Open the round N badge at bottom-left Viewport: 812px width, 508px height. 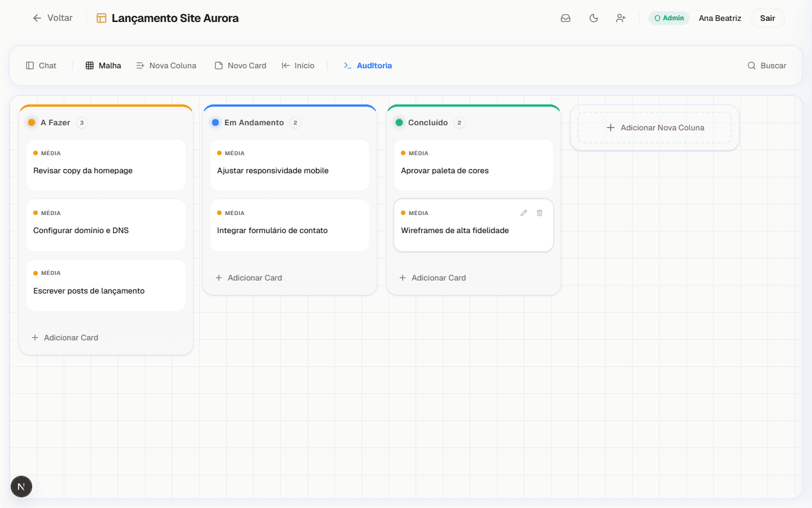coord(21,487)
